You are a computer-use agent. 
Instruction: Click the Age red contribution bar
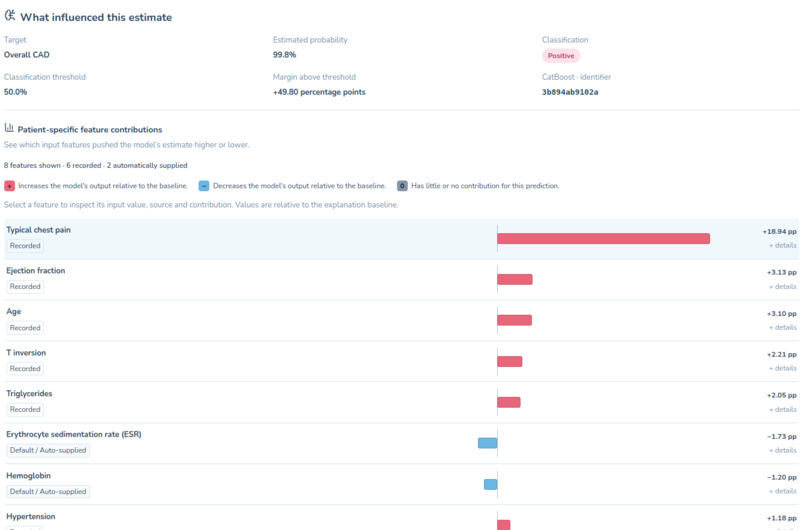515,320
